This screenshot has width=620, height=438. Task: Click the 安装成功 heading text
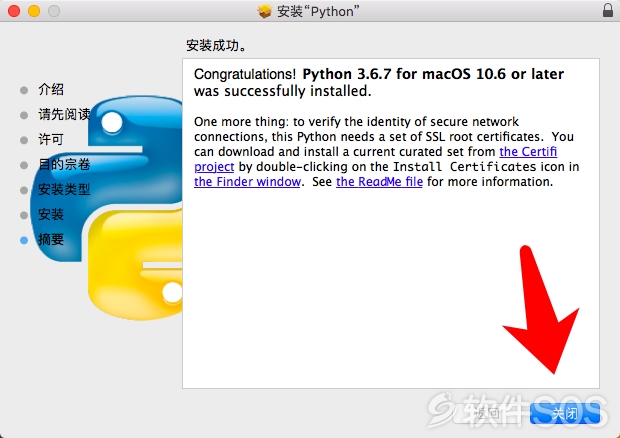coord(216,45)
